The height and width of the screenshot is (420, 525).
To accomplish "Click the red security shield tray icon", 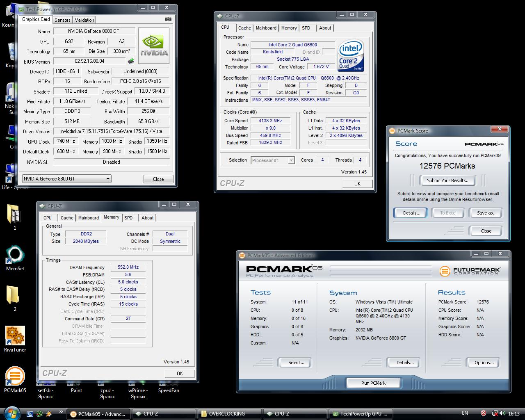I will point(484,413).
